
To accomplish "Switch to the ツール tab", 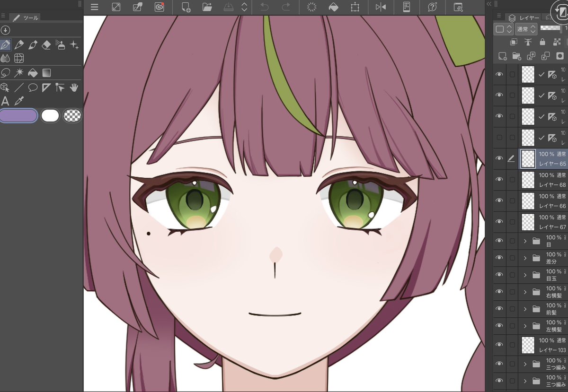I will [x=26, y=18].
